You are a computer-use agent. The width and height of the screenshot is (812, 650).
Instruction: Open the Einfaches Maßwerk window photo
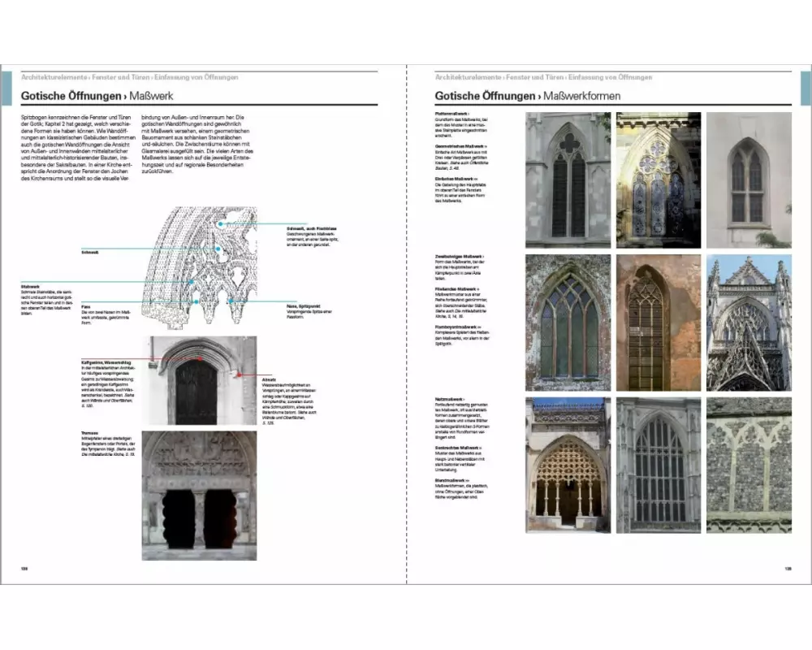click(x=748, y=180)
